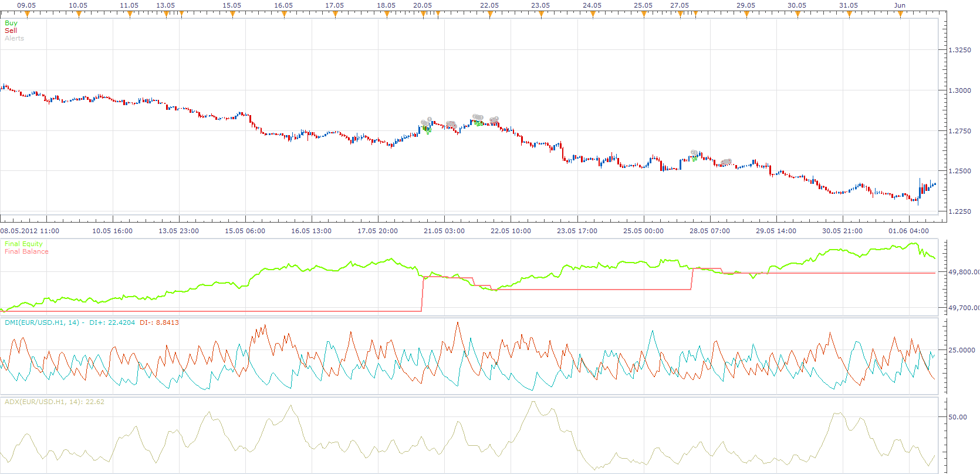The width and height of the screenshot is (980, 474).
Task: Click the DMI(EUR/USD.H1, 14) indicator title
Action: point(42,322)
